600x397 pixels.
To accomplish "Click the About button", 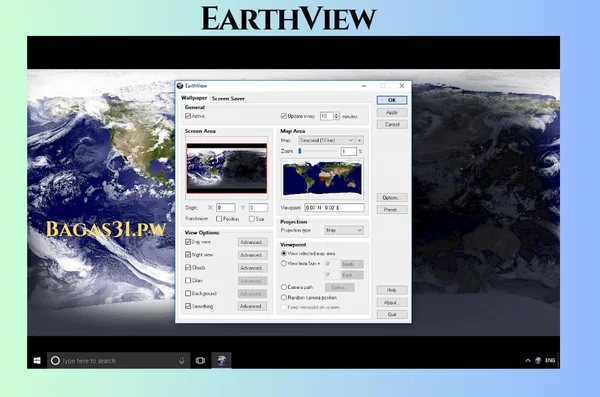I will 392,302.
